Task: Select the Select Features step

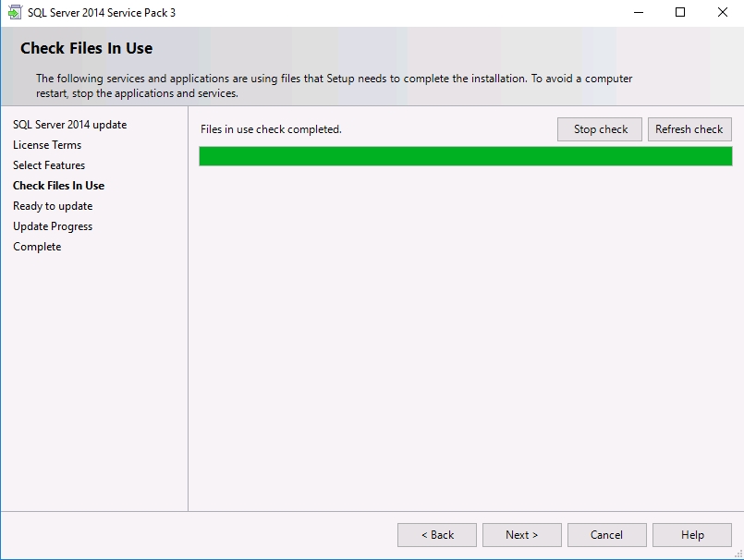Action: (49, 165)
